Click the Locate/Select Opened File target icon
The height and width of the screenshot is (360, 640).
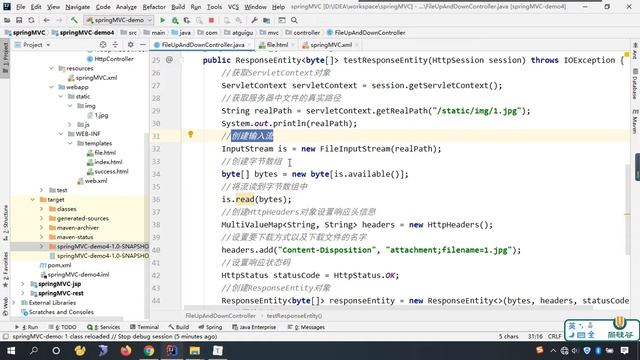pyautogui.click(x=103, y=44)
